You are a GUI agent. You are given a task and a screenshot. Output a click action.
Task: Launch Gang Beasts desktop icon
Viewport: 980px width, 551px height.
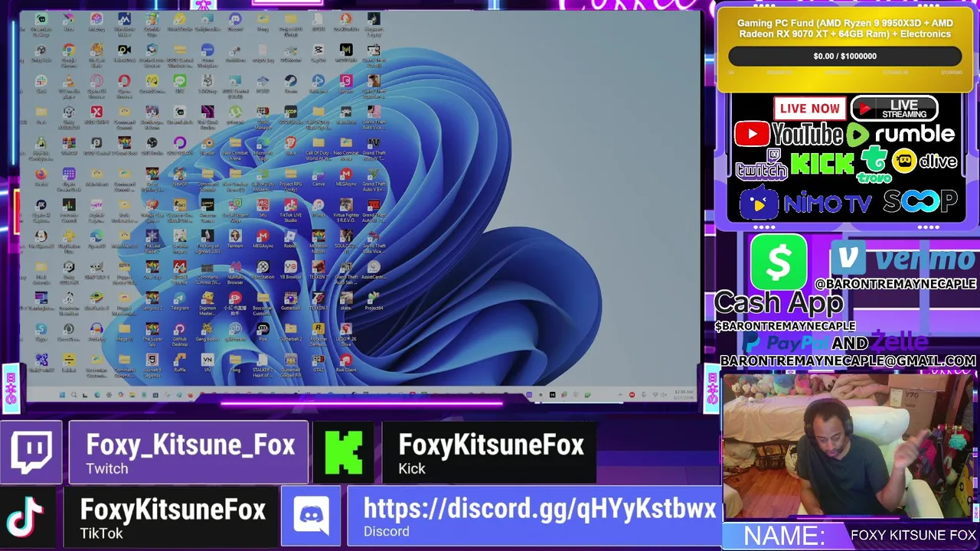207,329
